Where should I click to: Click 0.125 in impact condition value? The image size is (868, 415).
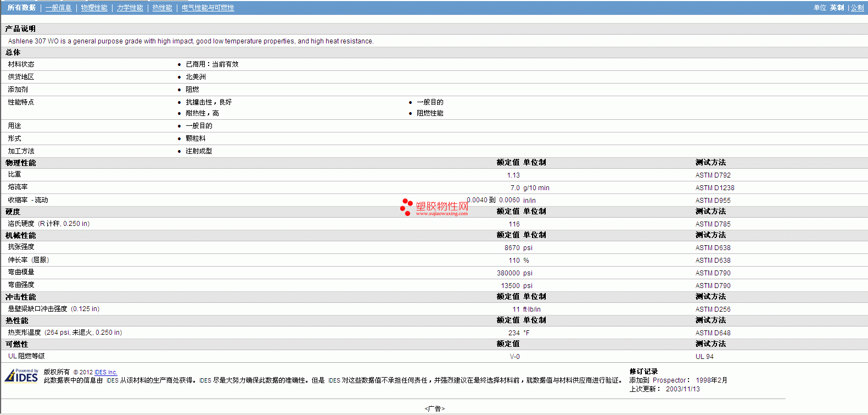coord(85,309)
